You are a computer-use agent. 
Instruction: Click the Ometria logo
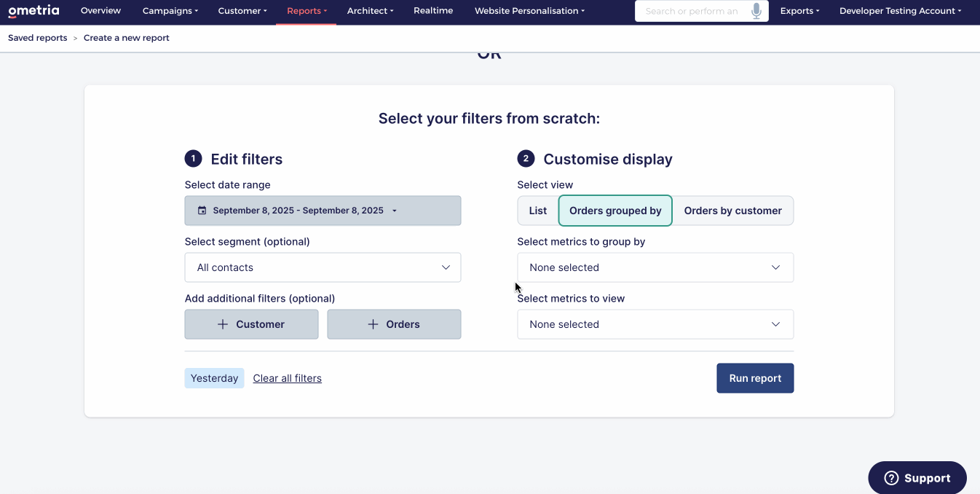33,10
